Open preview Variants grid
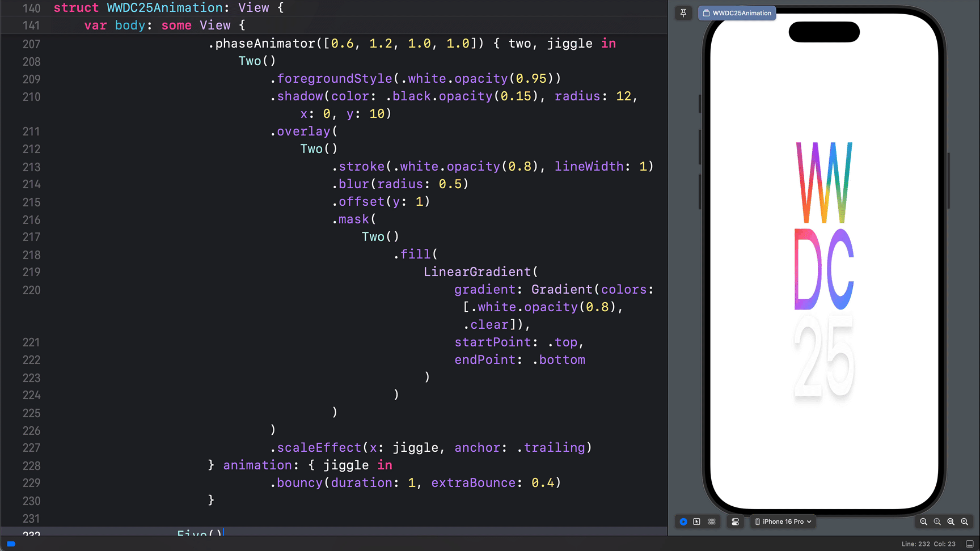This screenshot has height=551, width=980. click(x=712, y=522)
